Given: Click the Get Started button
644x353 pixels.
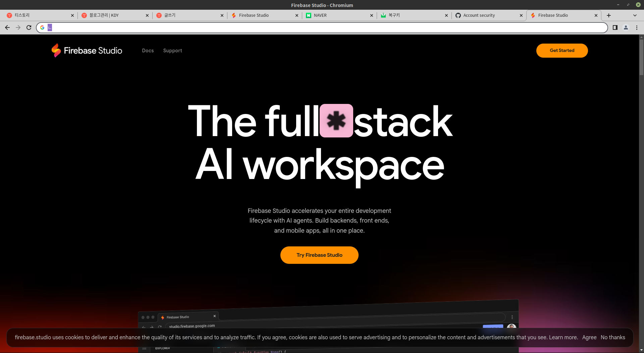Looking at the screenshot, I should (562, 51).
